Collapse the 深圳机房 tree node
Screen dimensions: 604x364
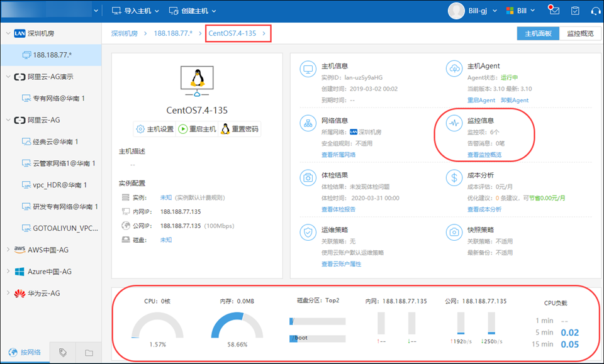(8, 33)
